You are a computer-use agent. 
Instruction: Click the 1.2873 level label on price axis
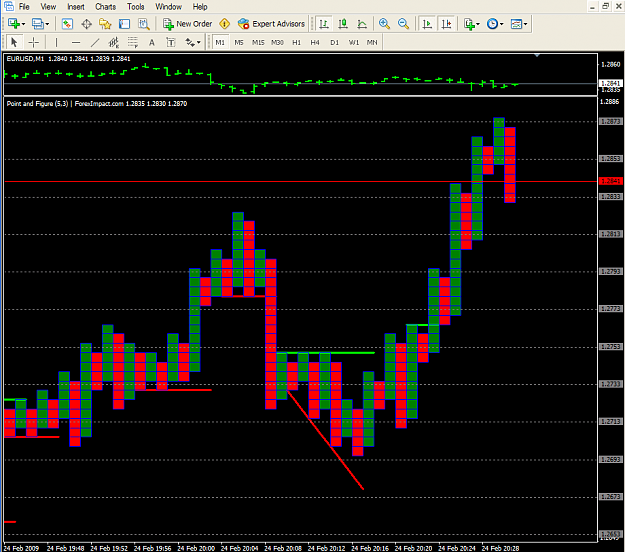(x=611, y=121)
